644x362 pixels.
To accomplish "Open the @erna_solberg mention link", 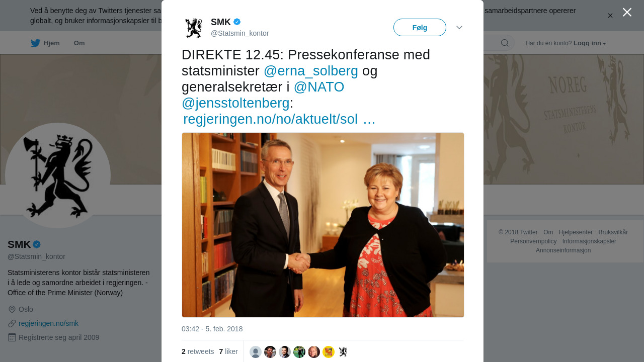I will (x=311, y=71).
